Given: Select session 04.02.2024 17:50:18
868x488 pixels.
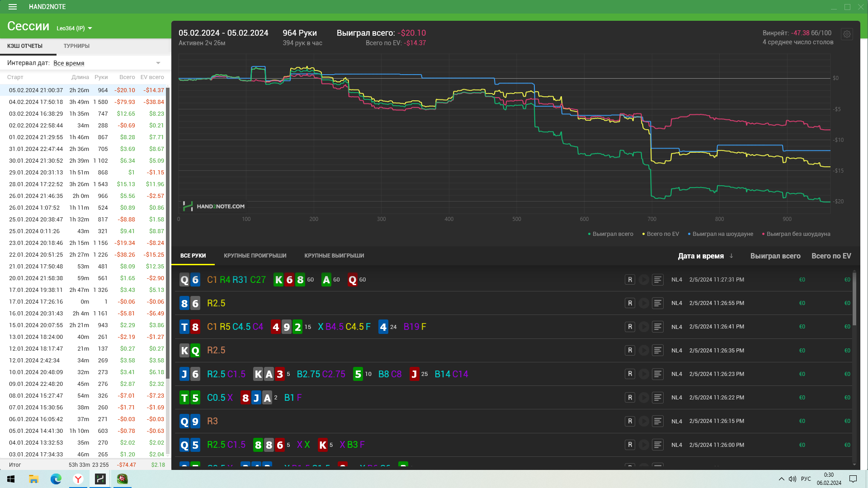Looking at the screenshot, I should click(83, 102).
